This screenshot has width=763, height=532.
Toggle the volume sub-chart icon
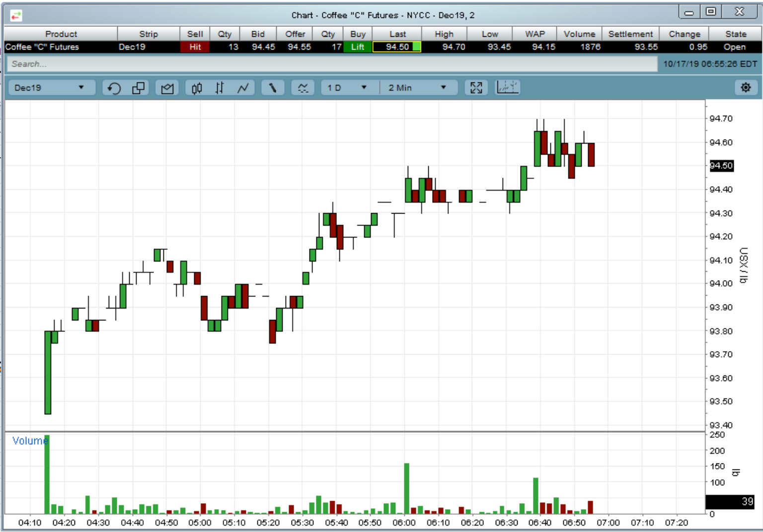coord(508,87)
